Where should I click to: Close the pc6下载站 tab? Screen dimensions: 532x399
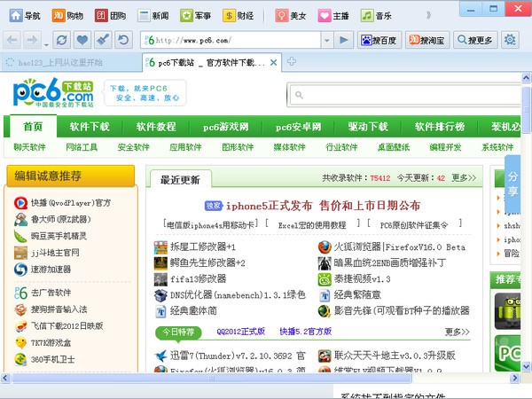273,62
